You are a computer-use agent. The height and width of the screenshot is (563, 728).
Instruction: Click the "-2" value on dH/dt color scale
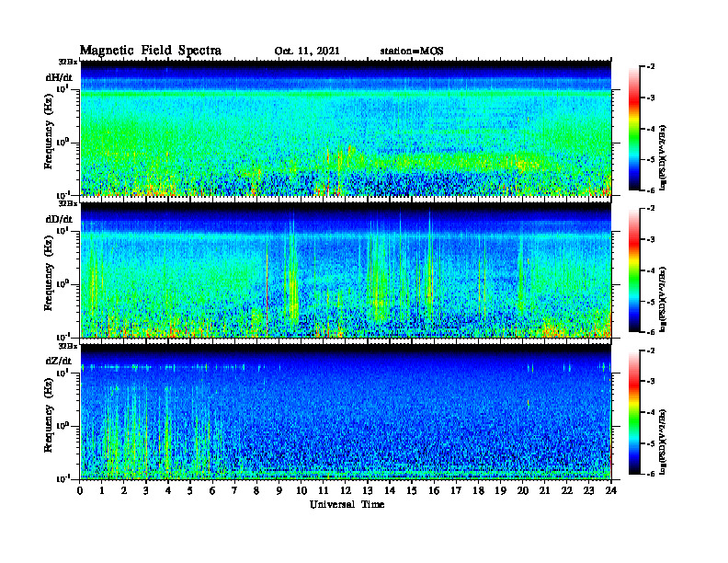[x=650, y=67]
